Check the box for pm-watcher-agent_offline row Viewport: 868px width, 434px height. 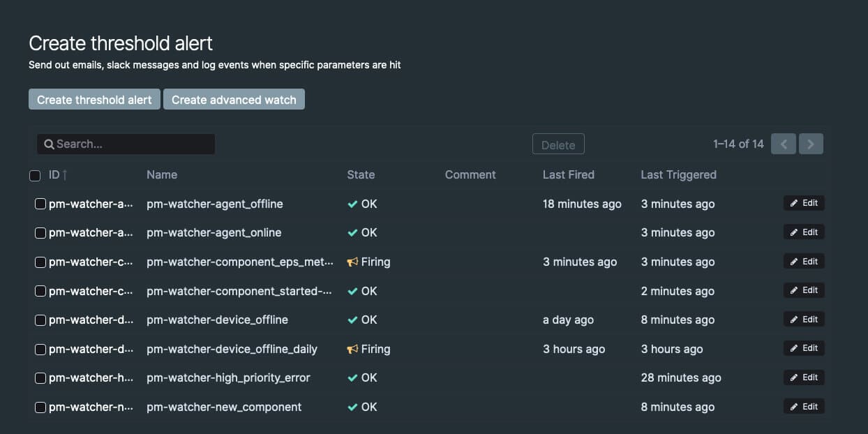40,204
